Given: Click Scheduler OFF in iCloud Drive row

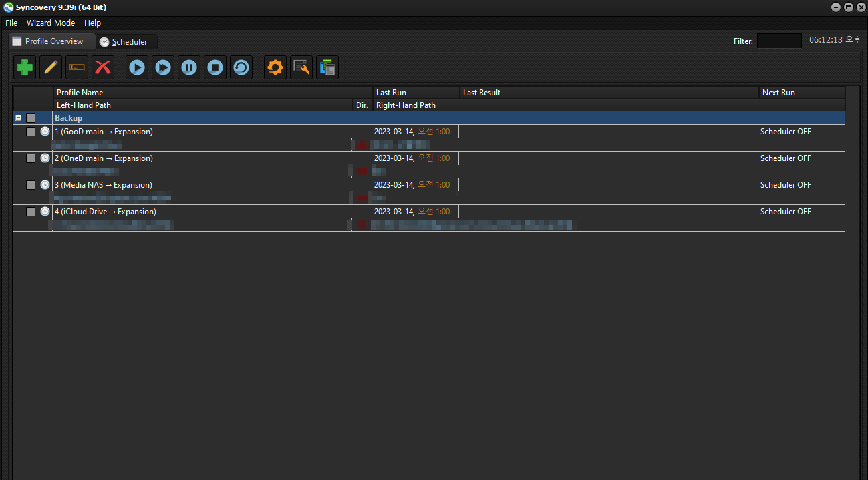Looking at the screenshot, I should click(x=786, y=212).
